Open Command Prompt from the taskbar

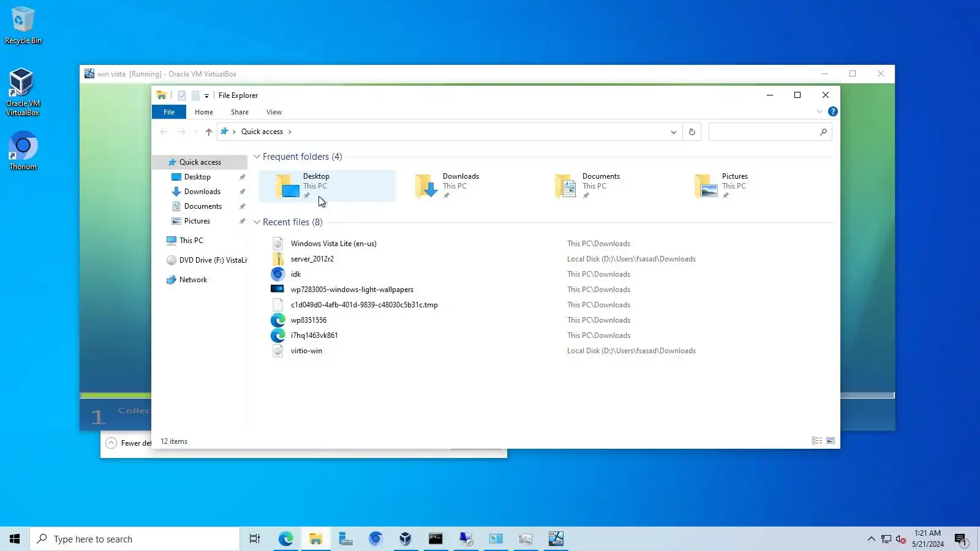coord(435,539)
